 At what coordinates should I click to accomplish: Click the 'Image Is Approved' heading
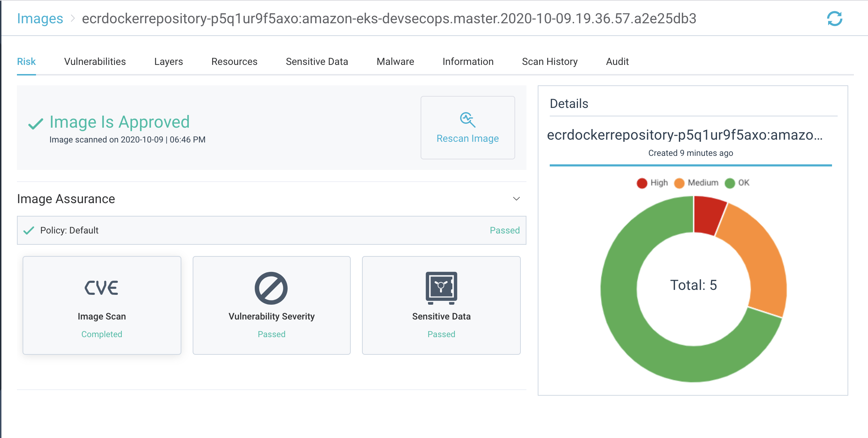[120, 122]
